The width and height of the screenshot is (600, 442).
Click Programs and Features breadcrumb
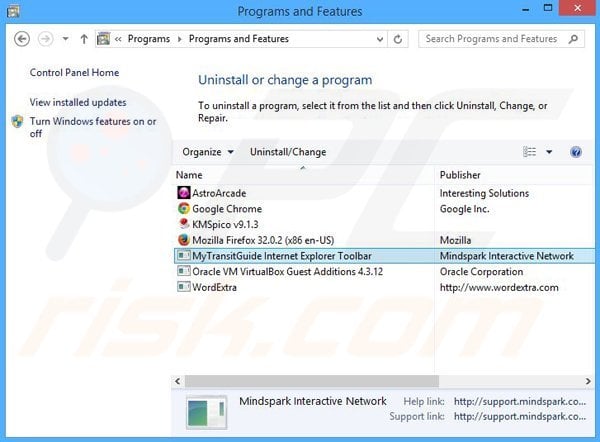point(239,39)
